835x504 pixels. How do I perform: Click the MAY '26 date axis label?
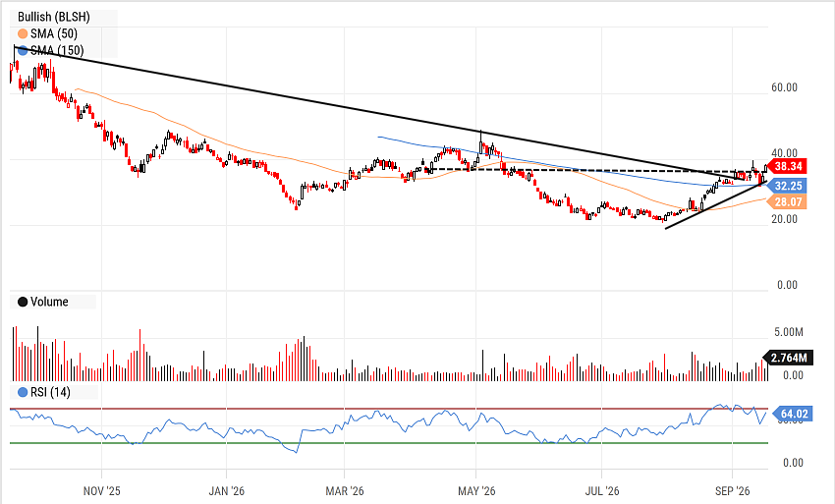(x=476, y=490)
